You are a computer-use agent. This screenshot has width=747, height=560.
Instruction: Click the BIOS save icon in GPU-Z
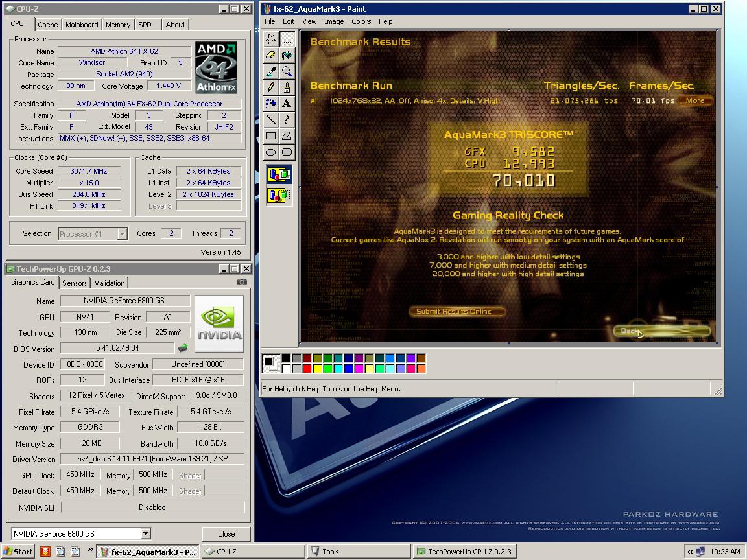pos(183,348)
